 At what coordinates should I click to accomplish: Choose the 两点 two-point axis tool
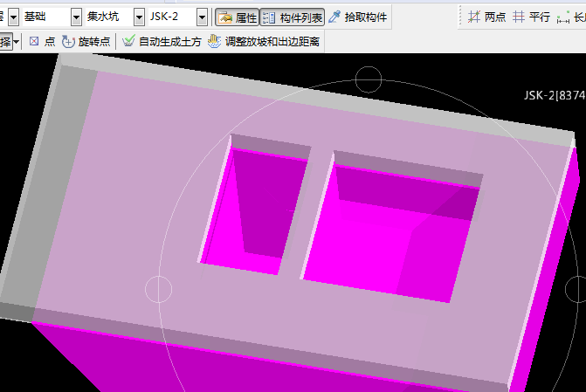pyautogui.click(x=486, y=17)
